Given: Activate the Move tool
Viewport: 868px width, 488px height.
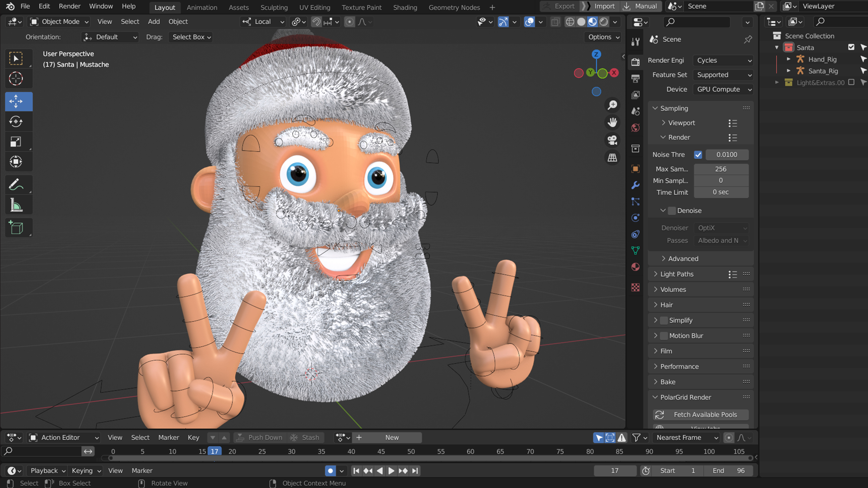Looking at the screenshot, I should pyautogui.click(x=16, y=101).
